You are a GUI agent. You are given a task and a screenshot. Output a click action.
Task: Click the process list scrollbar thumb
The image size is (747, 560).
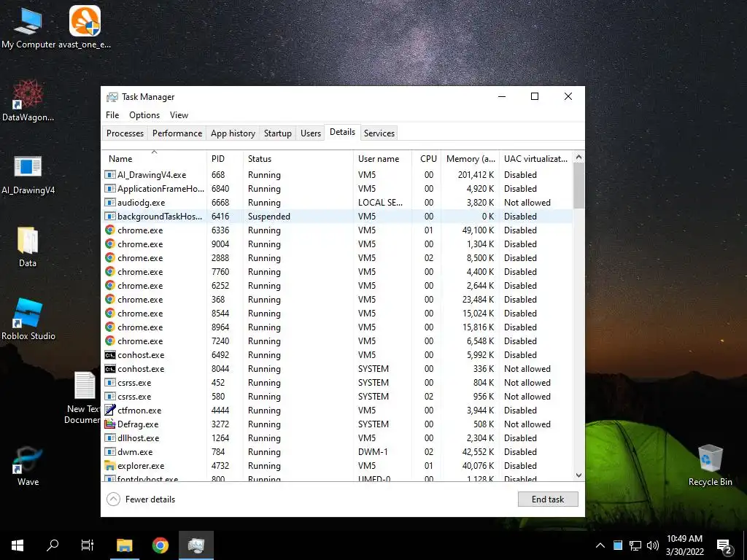tap(578, 186)
